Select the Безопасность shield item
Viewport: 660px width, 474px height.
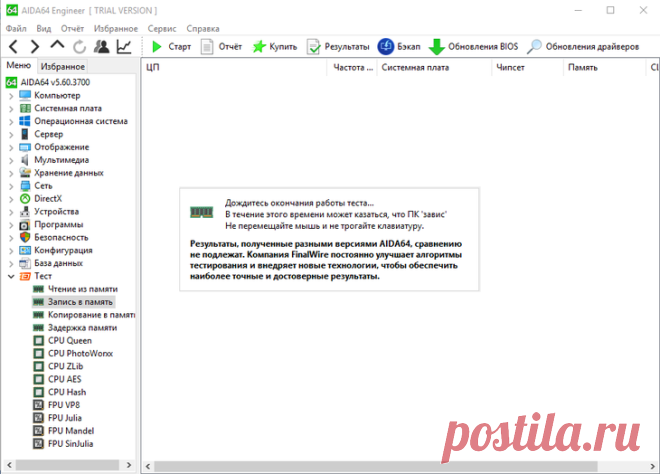pos(54,237)
